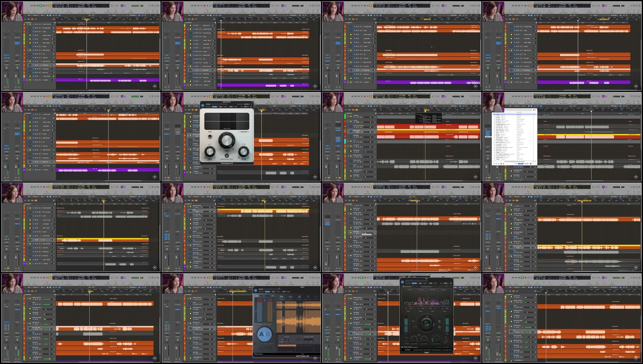Image resolution: width=643 pixels, height=364 pixels.
Task: Open the Untitled preset dropdown in Trackspacer
Action: pos(217,104)
